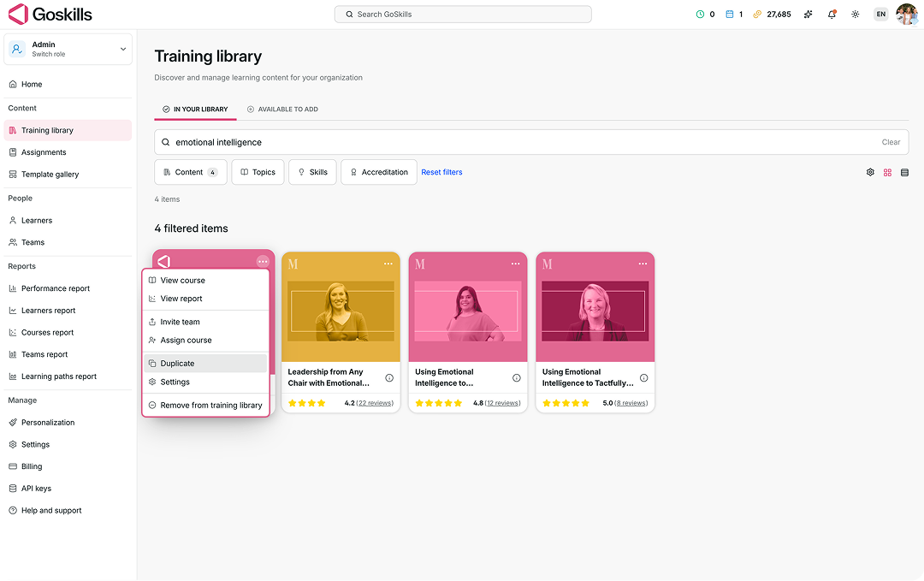Open the clock hours icon in header
Screen dimensions: 924x581
click(700, 15)
